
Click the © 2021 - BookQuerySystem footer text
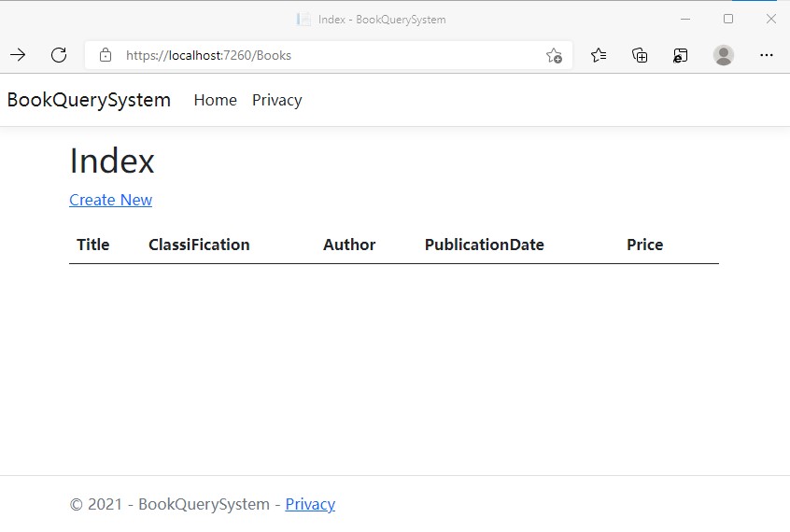click(x=170, y=504)
